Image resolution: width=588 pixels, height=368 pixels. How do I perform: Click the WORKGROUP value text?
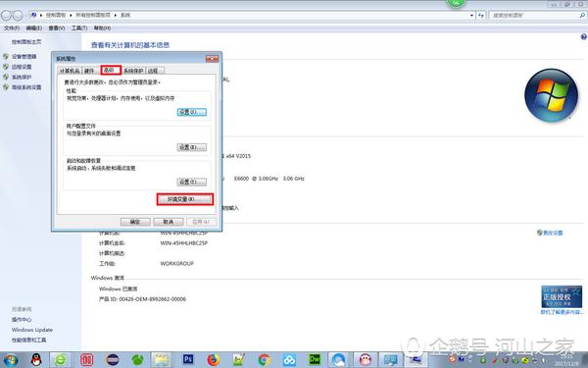(177, 264)
